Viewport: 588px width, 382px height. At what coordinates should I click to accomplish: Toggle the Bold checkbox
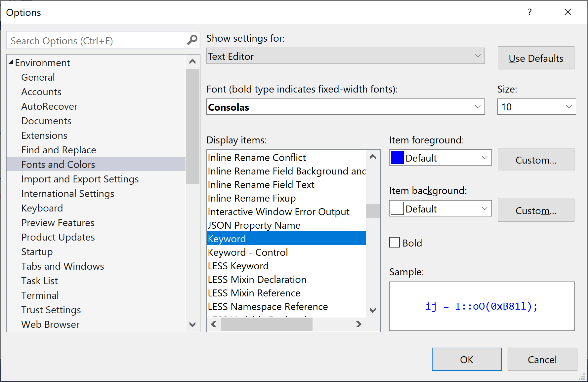point(395,243)
